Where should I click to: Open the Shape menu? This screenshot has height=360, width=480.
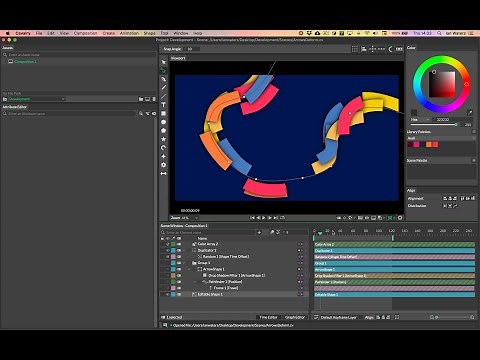[150, 33]
